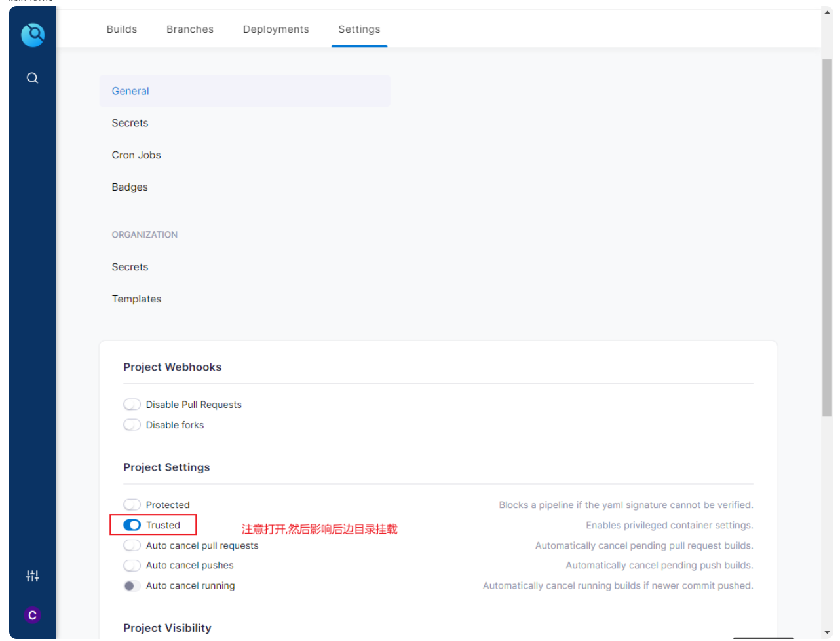Enable Auto cancel pull requests
840x641 pixels.
coord(132,545)
